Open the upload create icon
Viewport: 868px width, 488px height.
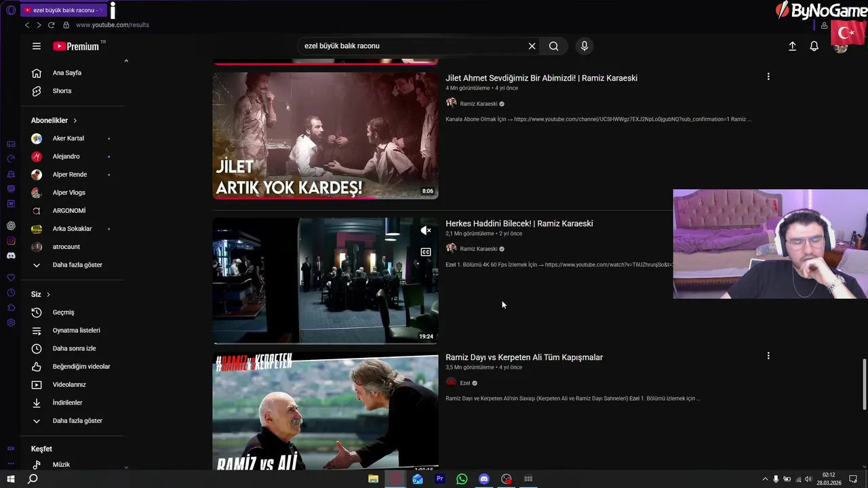(x=792, y=46)
